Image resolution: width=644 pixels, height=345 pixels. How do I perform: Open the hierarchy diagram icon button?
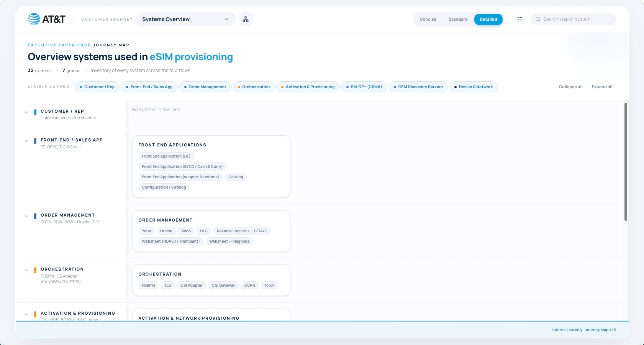tap(246, 19)
